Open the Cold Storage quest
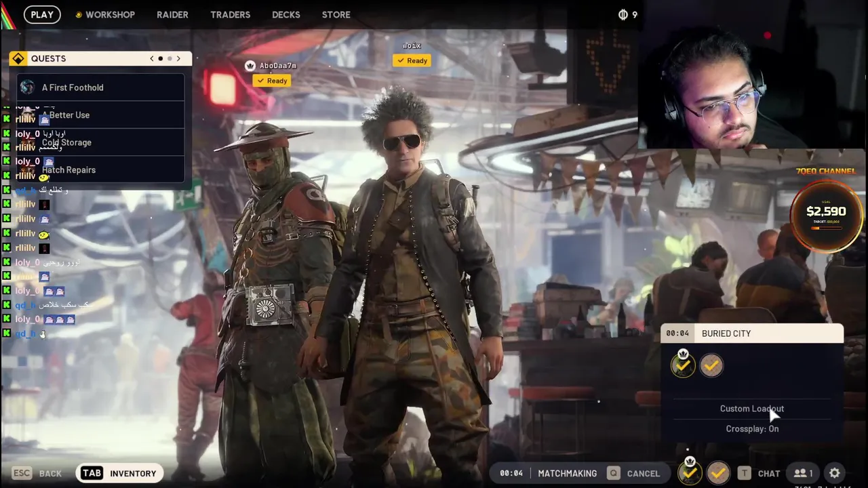Image resolution: width=868 pixels, height=488 pixels. point(100,142)
